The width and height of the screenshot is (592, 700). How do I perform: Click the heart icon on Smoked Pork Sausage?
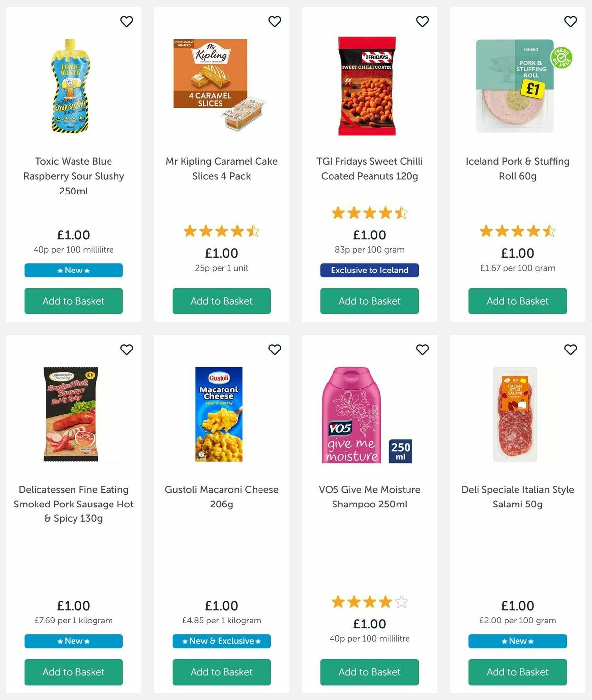127,350
